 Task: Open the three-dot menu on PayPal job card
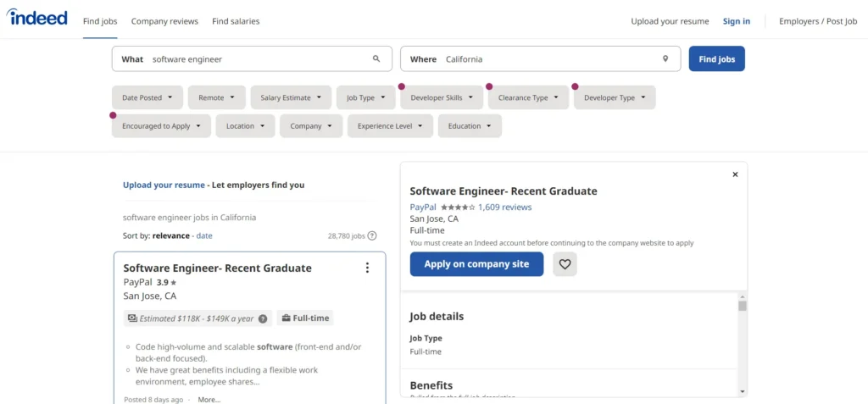pos(367,268)
